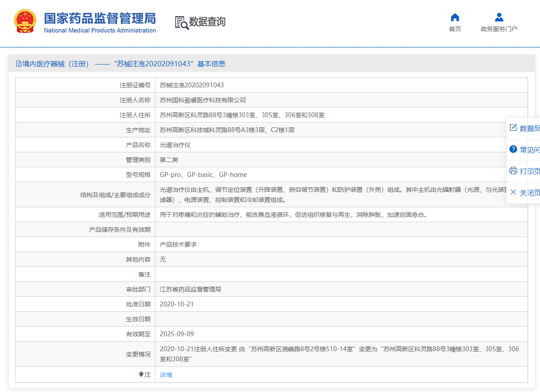540x392 pixels.
Task: Click 第二类 management category value
Action: point(169,160)
